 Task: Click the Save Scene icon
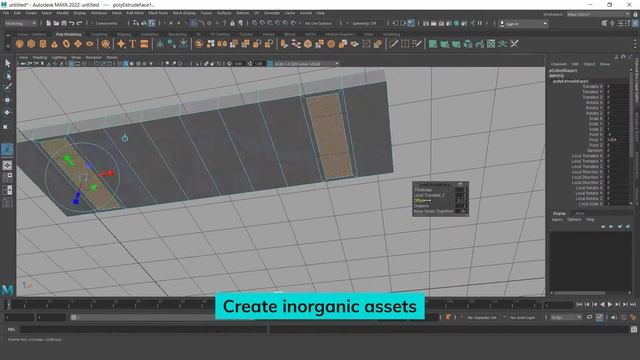64,23
